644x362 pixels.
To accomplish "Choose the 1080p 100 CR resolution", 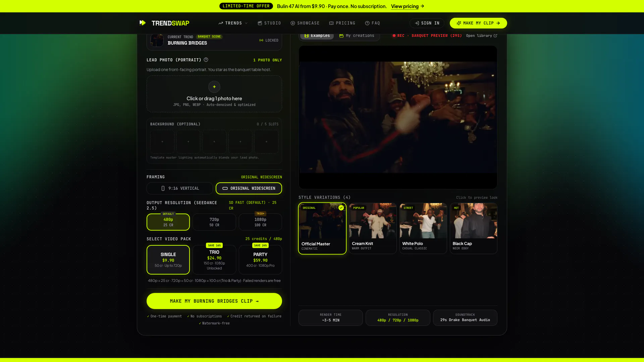I will point(260,222).
